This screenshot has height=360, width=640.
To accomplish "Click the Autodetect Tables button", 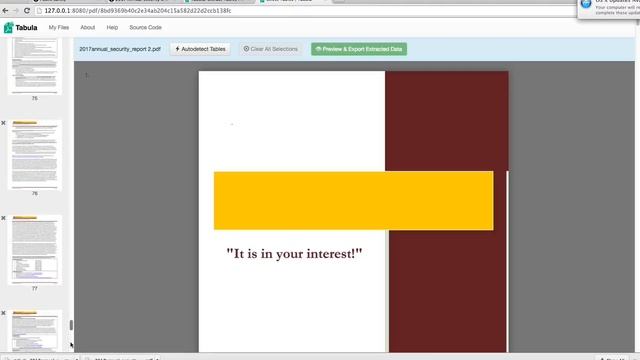I will [200, 49].
